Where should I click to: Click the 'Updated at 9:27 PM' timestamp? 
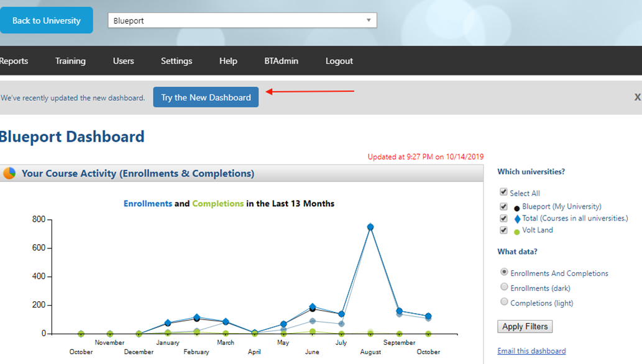pos(425,157)
